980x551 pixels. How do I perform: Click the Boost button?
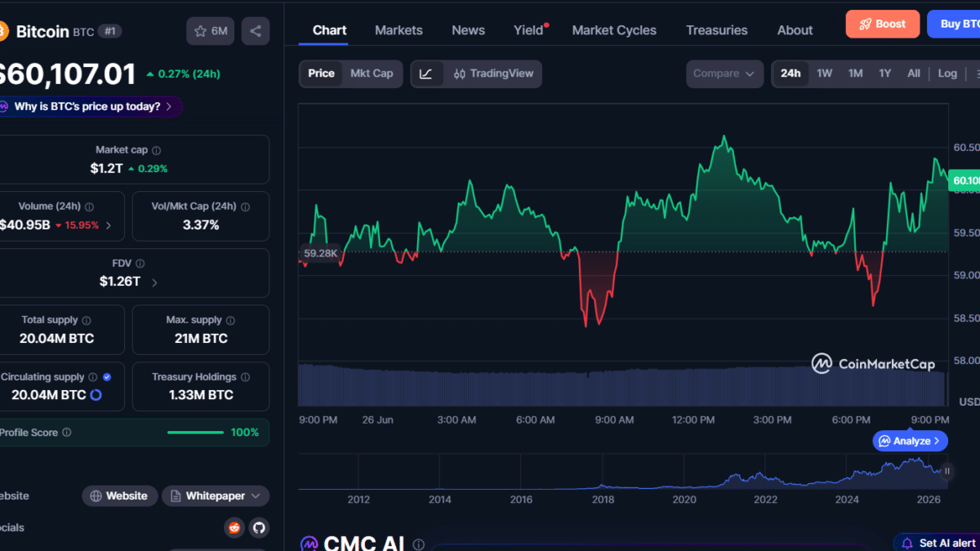[882, 24]
